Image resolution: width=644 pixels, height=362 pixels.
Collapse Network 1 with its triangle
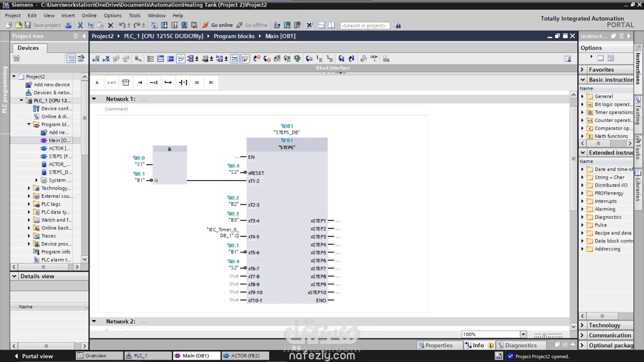coord(94,99)
